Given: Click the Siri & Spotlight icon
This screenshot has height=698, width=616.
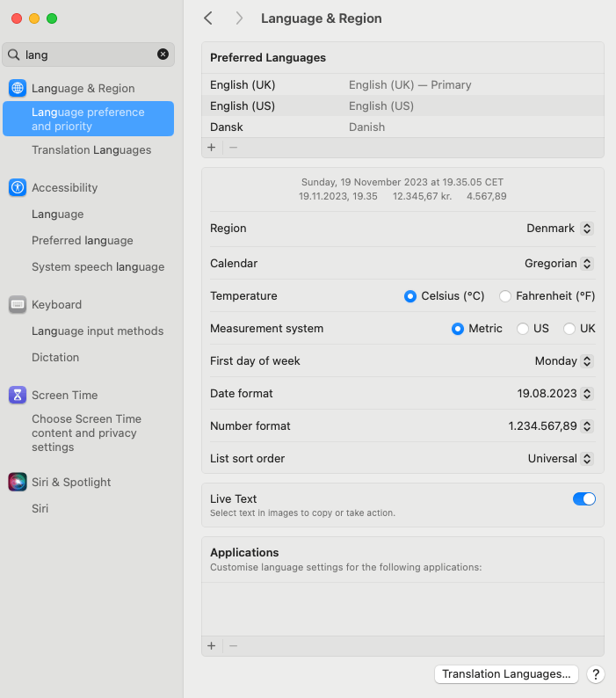Looking at the screenshot, I should 18,482.
